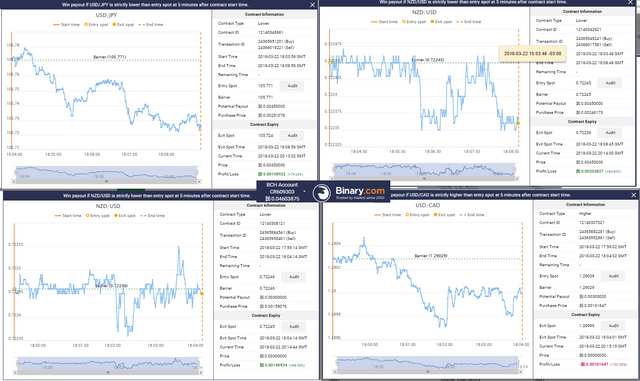Click the Barrier (1.29029) label on USD/CAD chart
This screenshot has width=640, height=381.
(431, 256)
